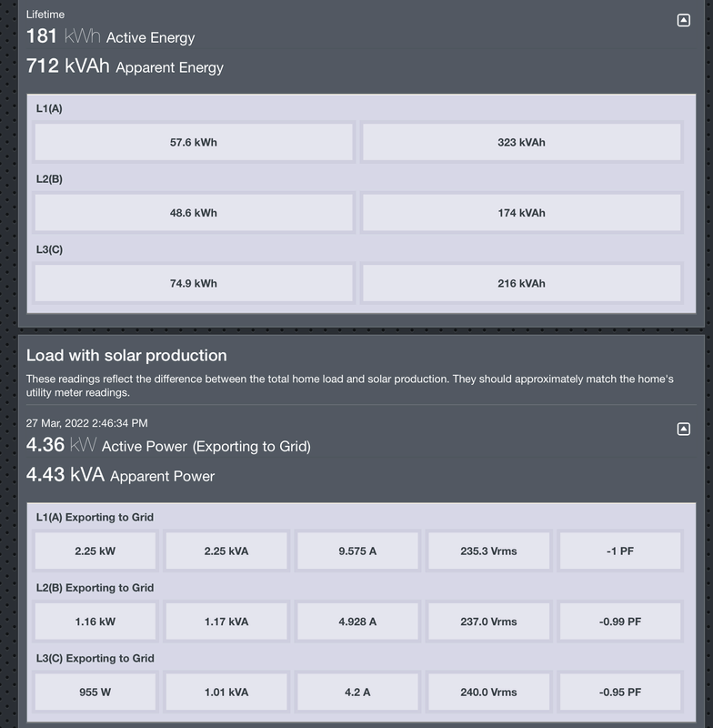Click the L2(B) 48.6 kWh reading

pyautogui.click(x=194, y=213)
